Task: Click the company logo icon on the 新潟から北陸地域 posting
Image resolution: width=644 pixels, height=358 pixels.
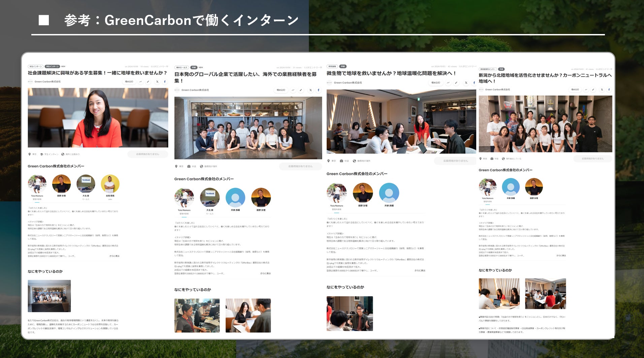Action: click(x=481, y=90)
